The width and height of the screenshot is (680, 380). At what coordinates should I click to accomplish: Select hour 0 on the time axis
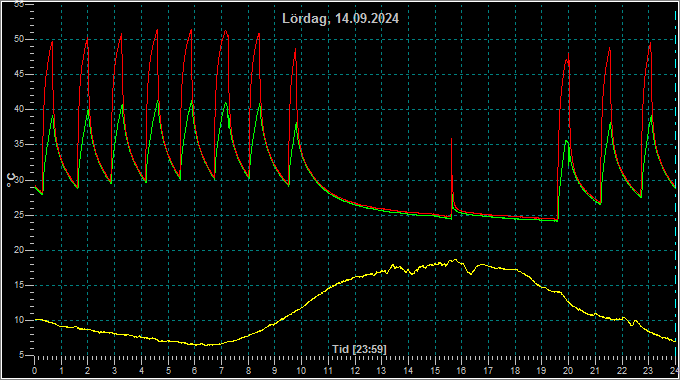click(35, 371)
